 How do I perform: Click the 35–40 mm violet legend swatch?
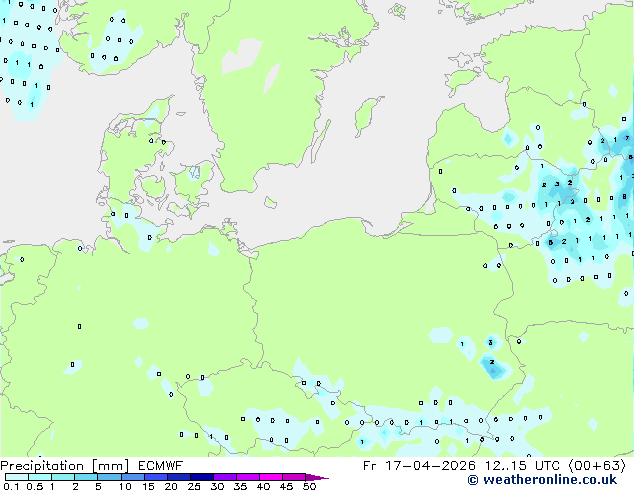(248, 477)
